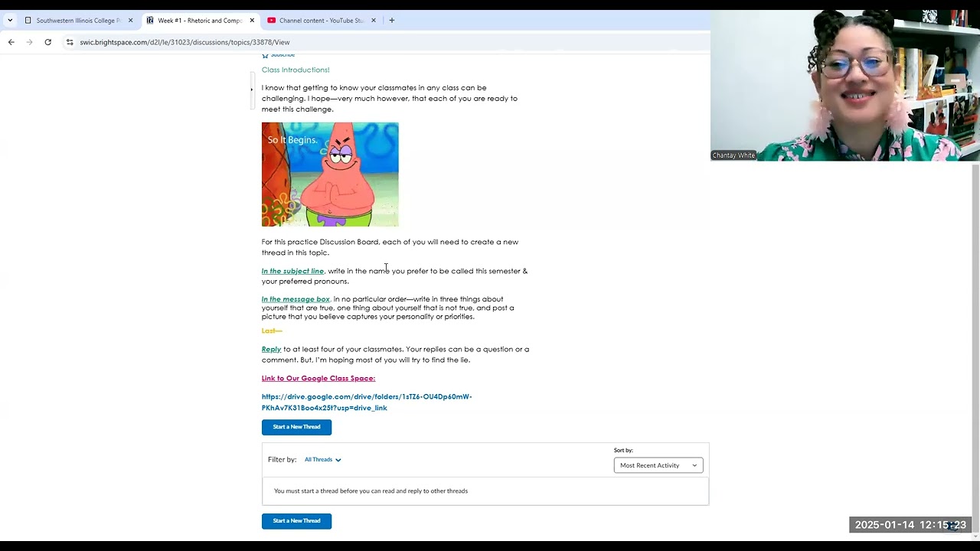The image size is (980, 551).
Task: Start a New Thread using bottom button
Action: 296,521
